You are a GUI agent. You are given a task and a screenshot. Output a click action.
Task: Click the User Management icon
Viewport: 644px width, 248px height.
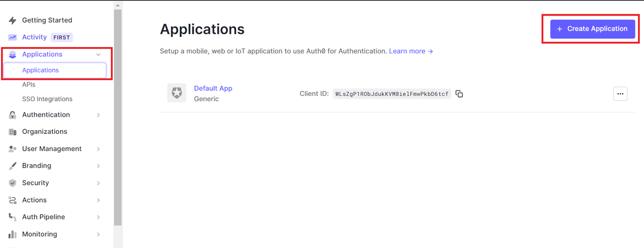(12, 149)
